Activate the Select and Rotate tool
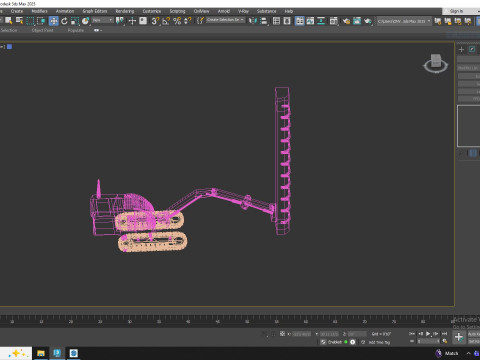480x360 pixels. coord(64,21)
